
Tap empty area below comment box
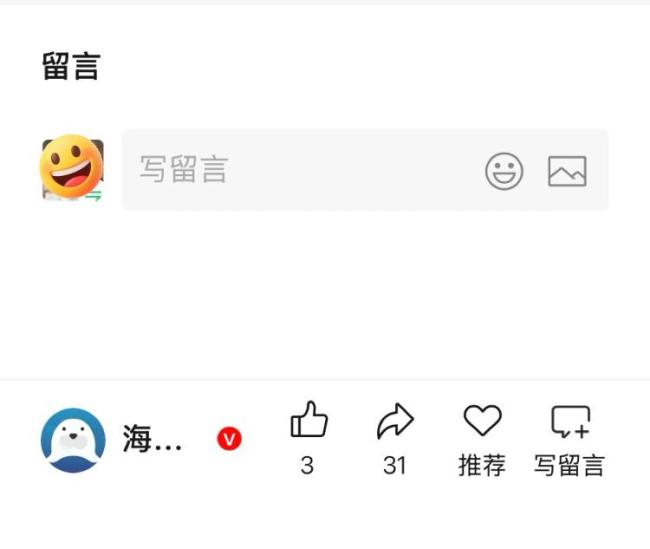325,294
